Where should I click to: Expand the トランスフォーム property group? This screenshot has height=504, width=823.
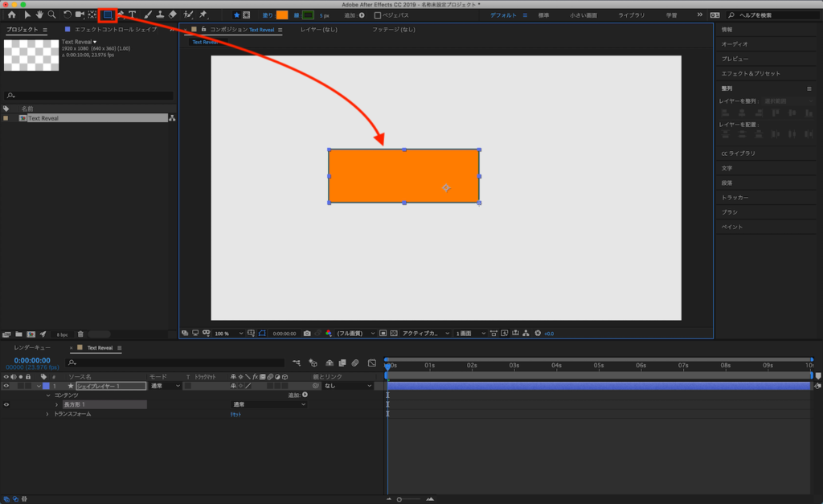point(47,414)
